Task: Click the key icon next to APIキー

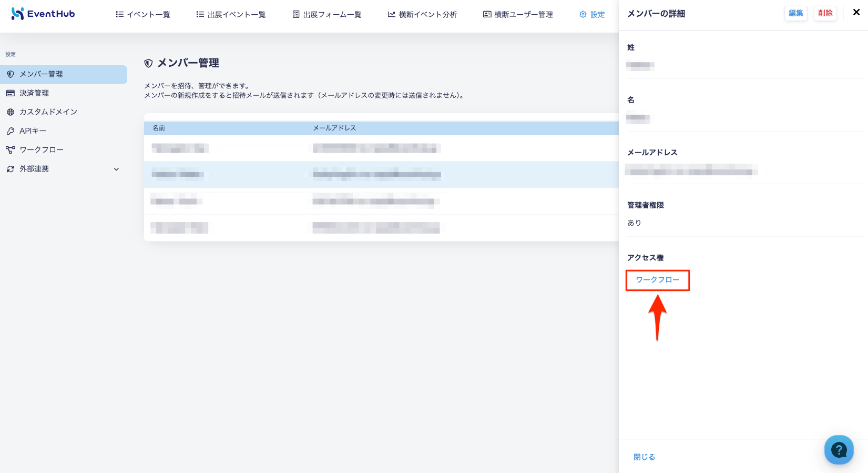Action: (11, 131)
